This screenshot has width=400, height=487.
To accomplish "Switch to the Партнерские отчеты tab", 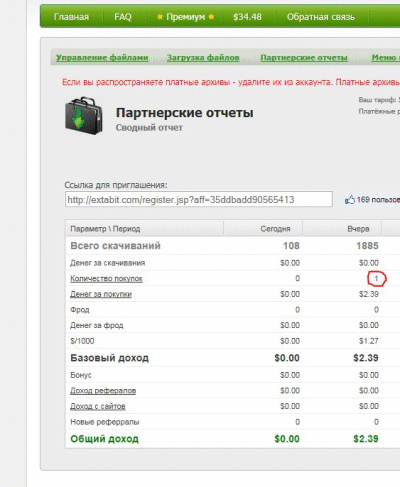I will (x=304, y=58).
